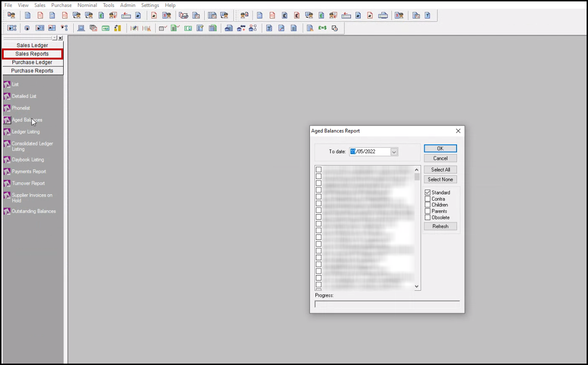Click the 123 numbering toolbar icon

pyautogui.click(x=40, y=28)
